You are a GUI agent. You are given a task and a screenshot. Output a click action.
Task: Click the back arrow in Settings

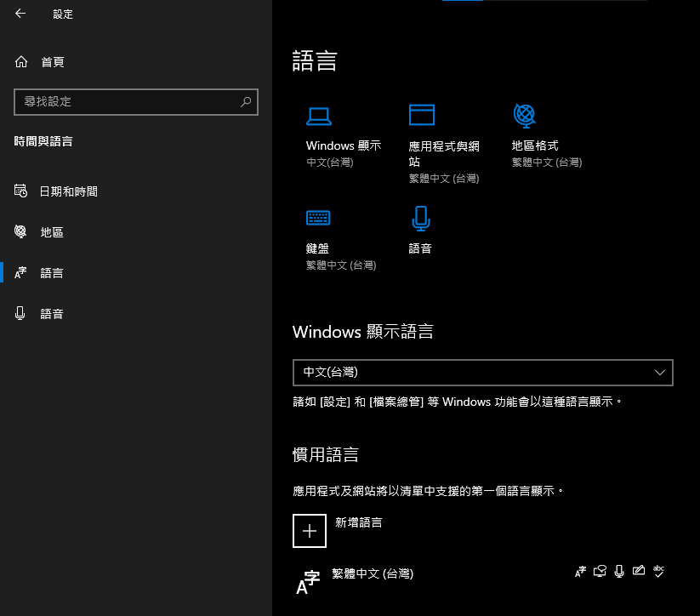[20, 14]
